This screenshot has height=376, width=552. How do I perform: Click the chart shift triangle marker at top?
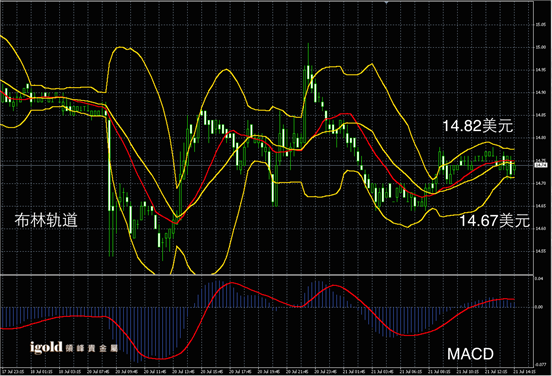tap(387, 2)
